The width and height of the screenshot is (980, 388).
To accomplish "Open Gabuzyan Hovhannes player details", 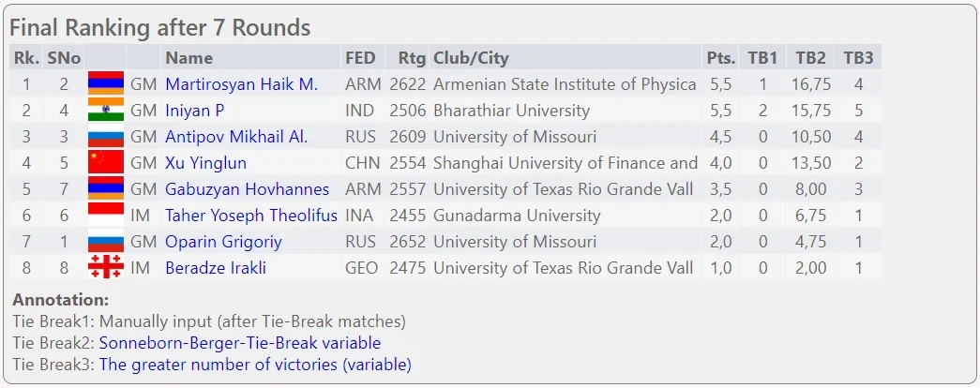I will coord(247,189).
